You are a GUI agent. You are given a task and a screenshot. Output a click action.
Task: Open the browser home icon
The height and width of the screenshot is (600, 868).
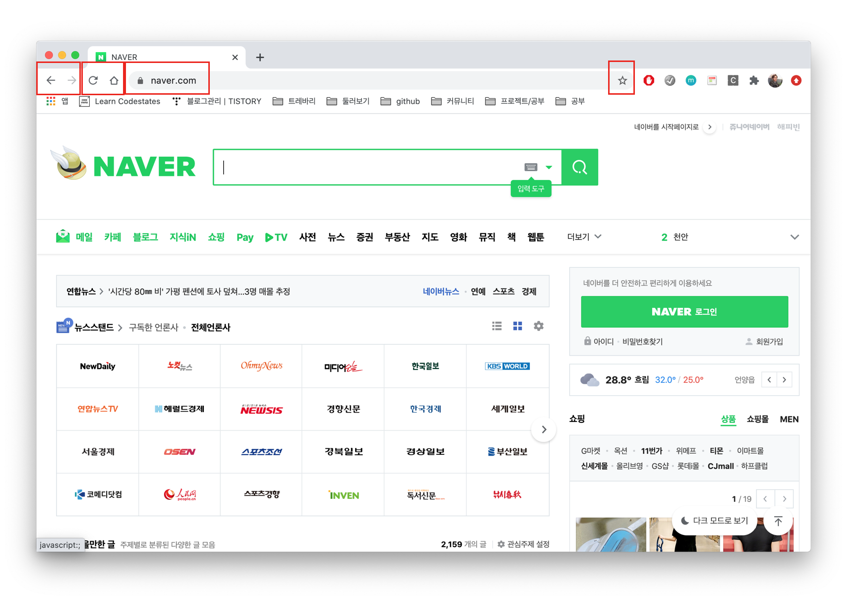coord(114,80)
